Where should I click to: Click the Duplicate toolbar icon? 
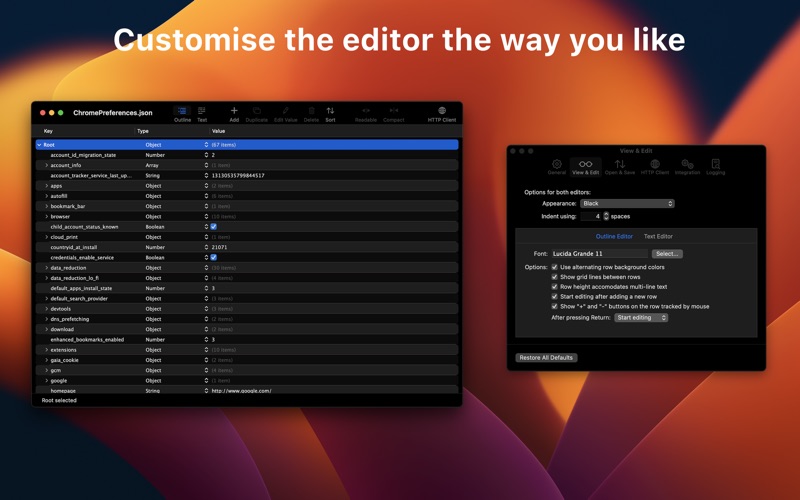(x=257, y=114)
